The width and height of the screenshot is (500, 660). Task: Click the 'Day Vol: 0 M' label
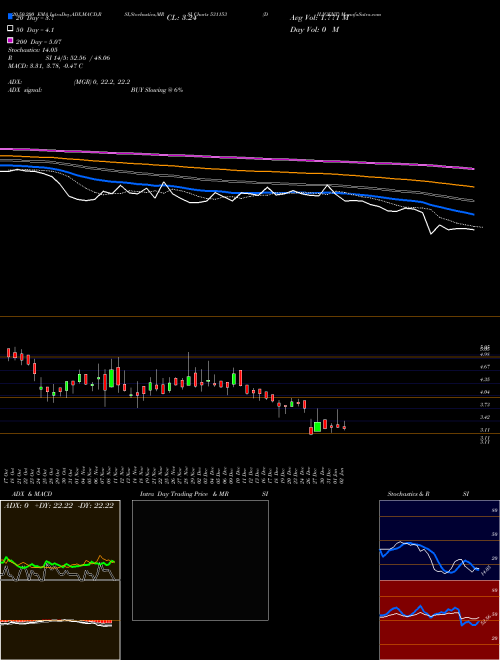(x=314, y=30)
